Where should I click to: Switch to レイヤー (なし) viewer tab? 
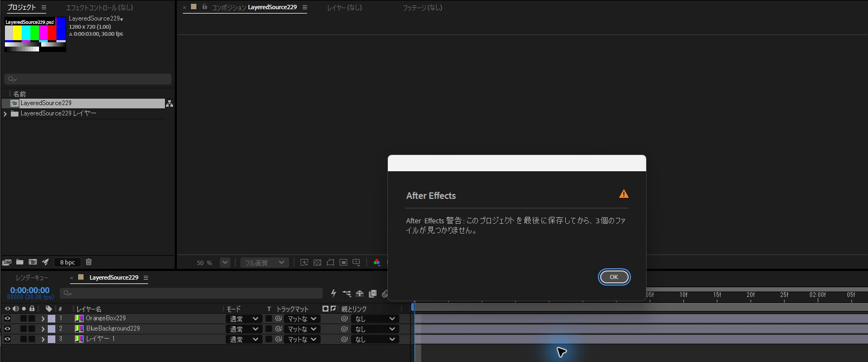[x=344, y=8]
